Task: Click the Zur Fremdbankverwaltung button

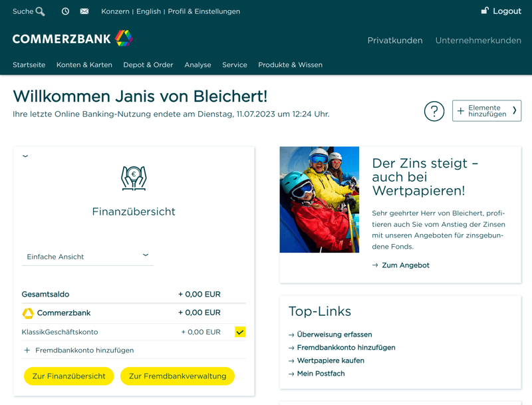Action: pos(178,376)
